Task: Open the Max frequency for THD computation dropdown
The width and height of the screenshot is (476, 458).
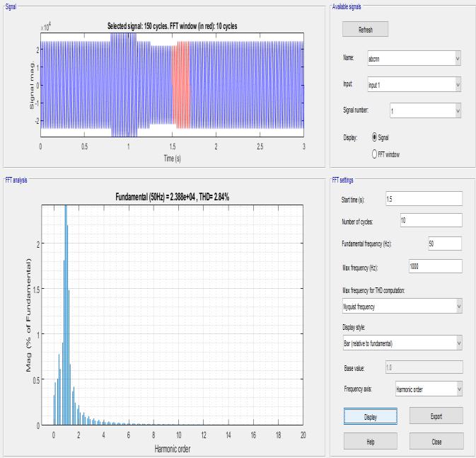Action: [x=402, y=306]
